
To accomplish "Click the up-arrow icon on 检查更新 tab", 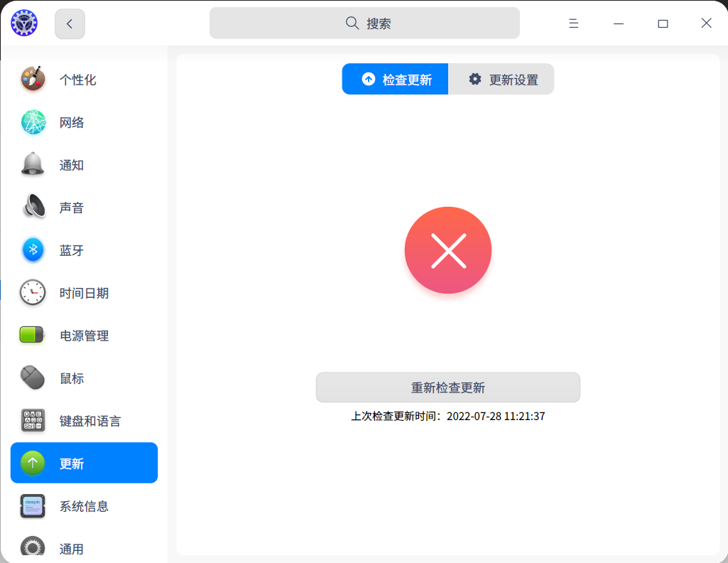I will (x=369, y=79).
